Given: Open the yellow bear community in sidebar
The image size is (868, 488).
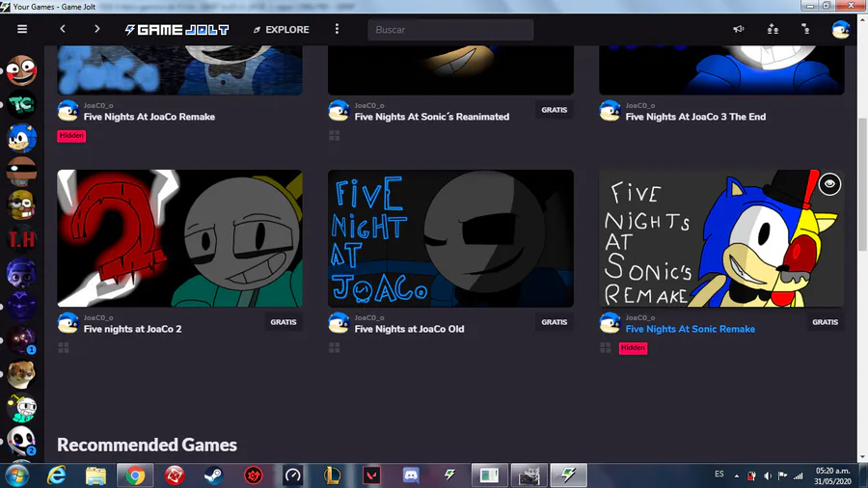Looking at the screenshot, I should [21, 205].
